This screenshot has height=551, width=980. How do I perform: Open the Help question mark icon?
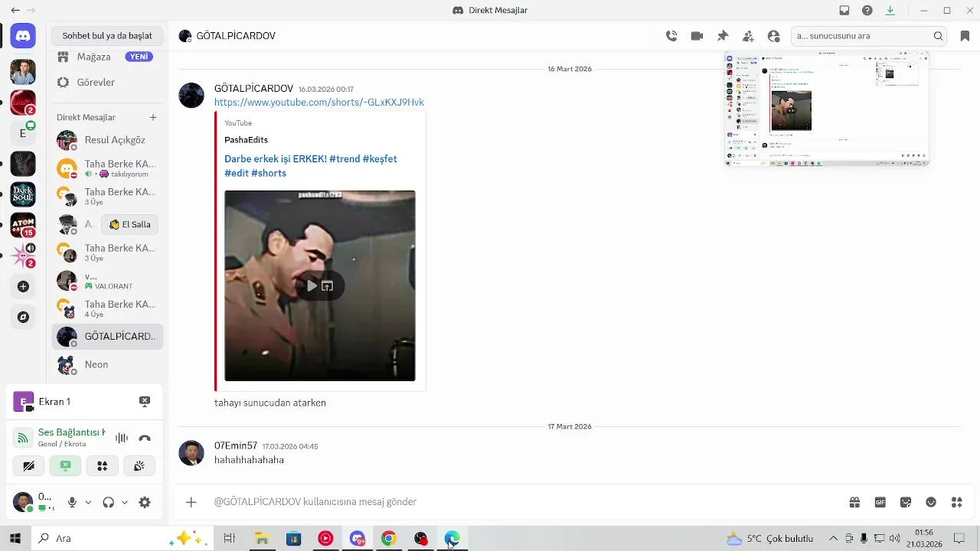click(867, 11)
